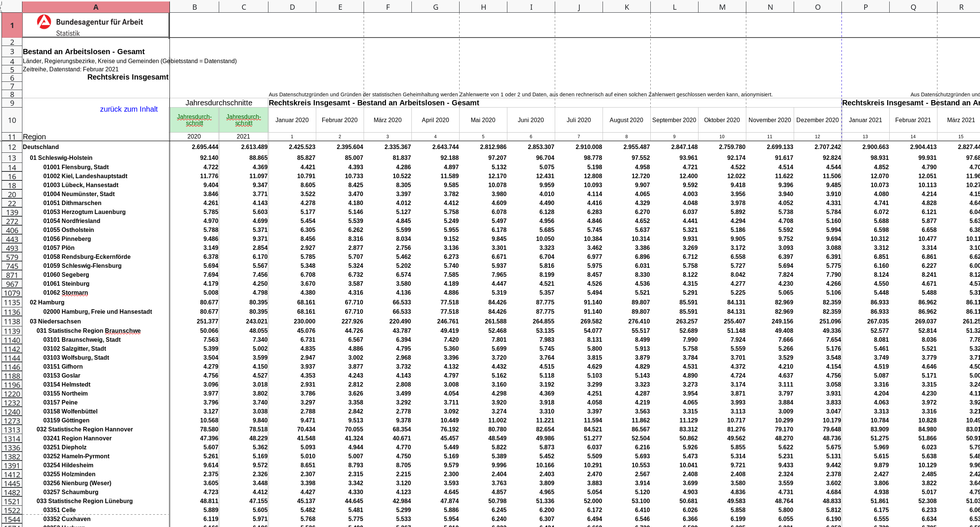Click the 'Rechtskreis Insgesamt' heading in column A
Viewport: 980px width, 527px height.
coord(128,77)
